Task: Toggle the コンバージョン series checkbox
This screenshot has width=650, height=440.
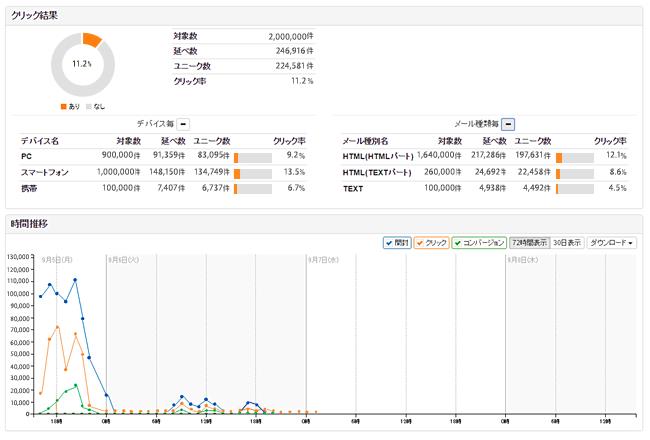Action: (479, 243)
